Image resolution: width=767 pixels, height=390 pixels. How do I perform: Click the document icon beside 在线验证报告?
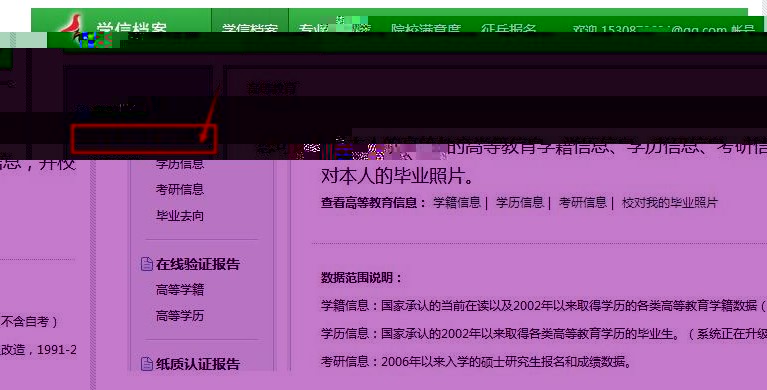point(147,264)
